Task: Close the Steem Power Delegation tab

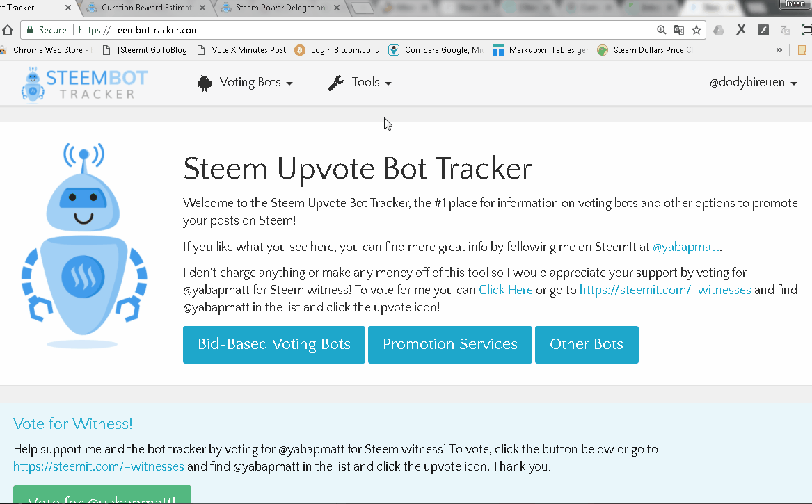Action: pyautogui.click(x=337, y=8)
